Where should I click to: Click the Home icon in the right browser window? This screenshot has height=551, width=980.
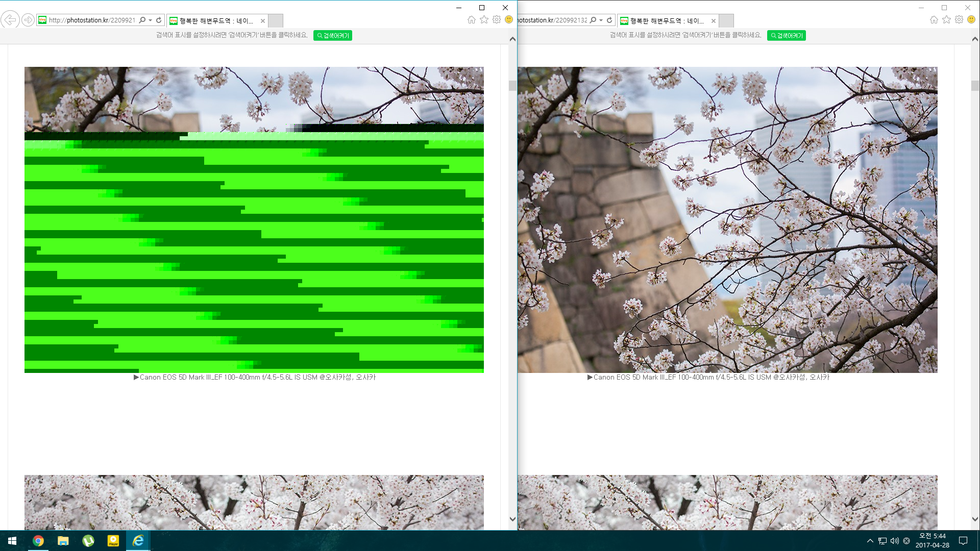pyautogui.click(x=934, y=20)
